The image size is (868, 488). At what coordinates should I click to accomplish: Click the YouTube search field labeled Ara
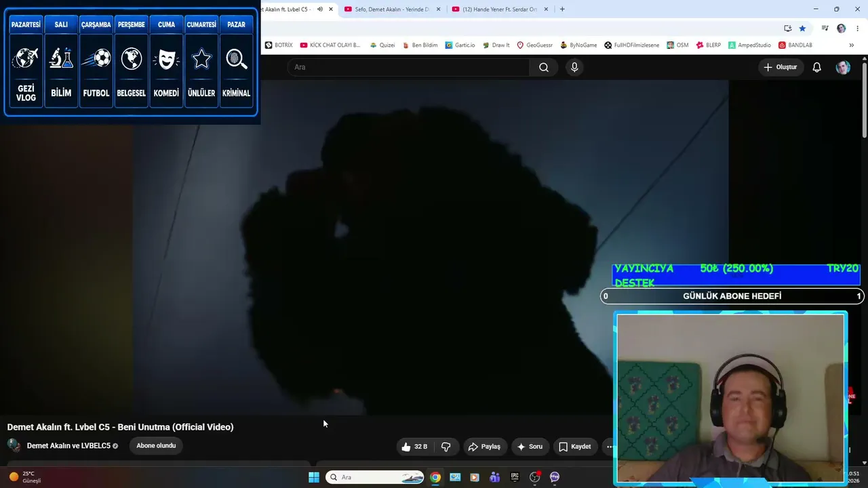[409, 67]
